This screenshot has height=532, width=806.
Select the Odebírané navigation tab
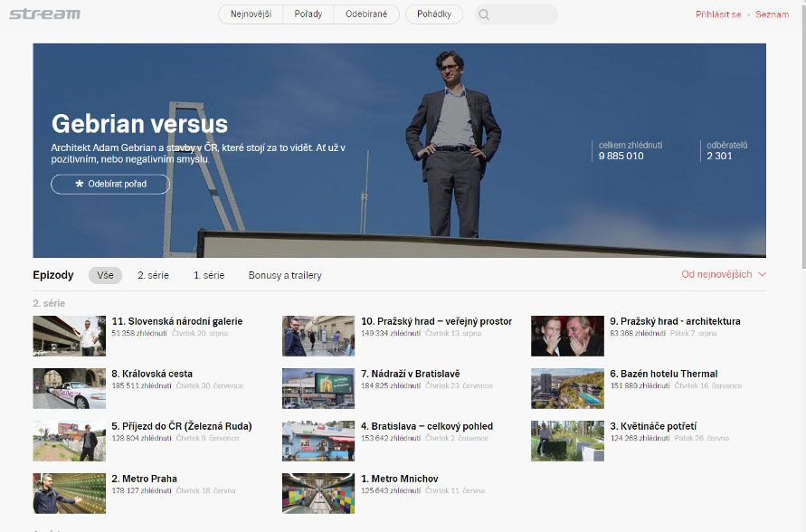click(x=365, y=14)
